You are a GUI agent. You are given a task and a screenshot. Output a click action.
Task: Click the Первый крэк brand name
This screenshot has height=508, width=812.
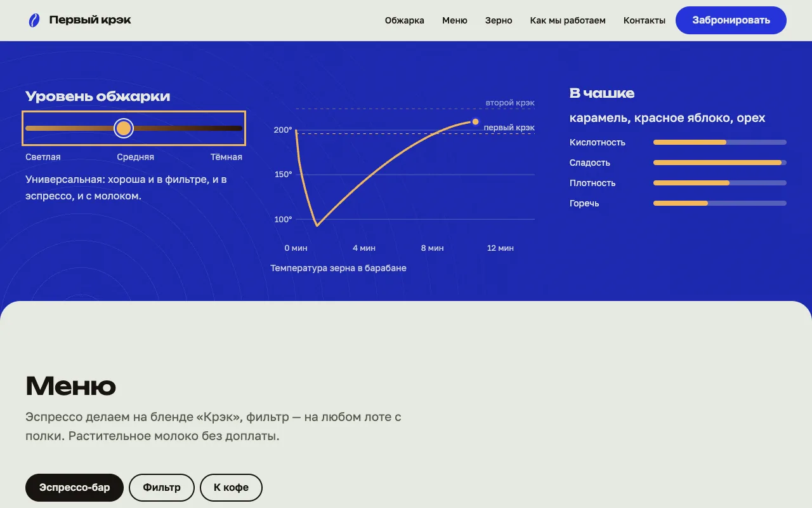[90, 20]
